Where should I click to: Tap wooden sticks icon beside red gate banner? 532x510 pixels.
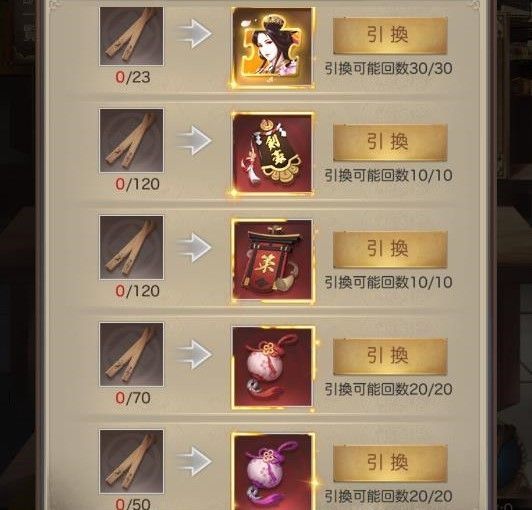tap(131, 247)
